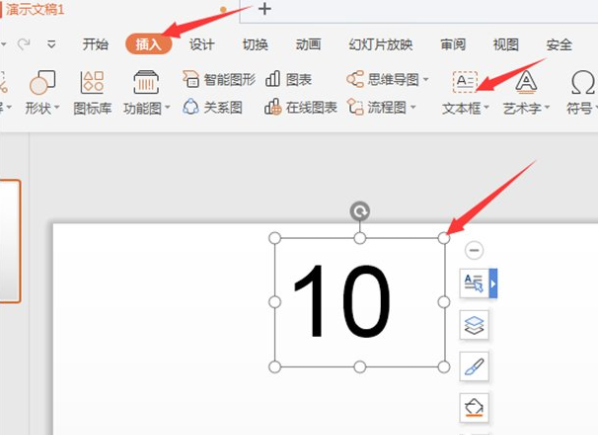The image size is (598, 435).
Task: Click the Relationship Diagram (关系图) icon
Action: click(212, 107)
